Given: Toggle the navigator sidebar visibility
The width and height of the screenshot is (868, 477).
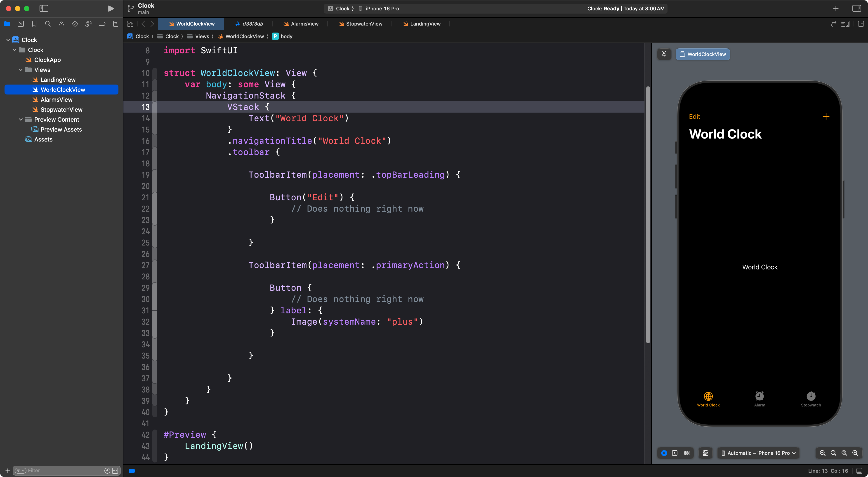Looking at the screenshot, I should pos(44,8).
